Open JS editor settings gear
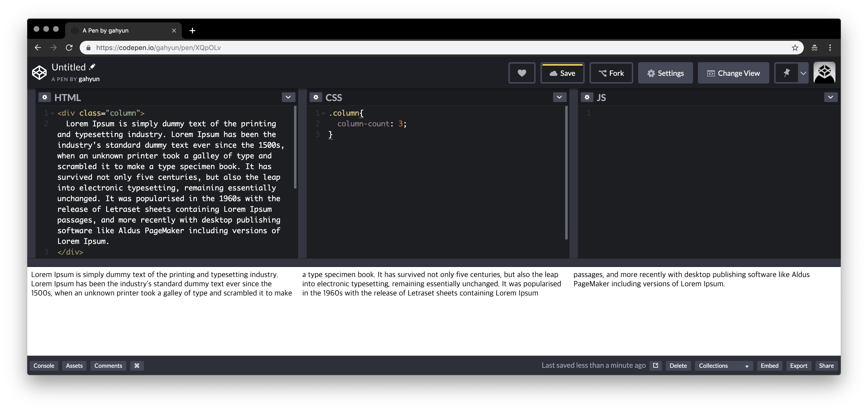This screenshot has height=411, width=868. pyautogui.click(x=587, y=97)
